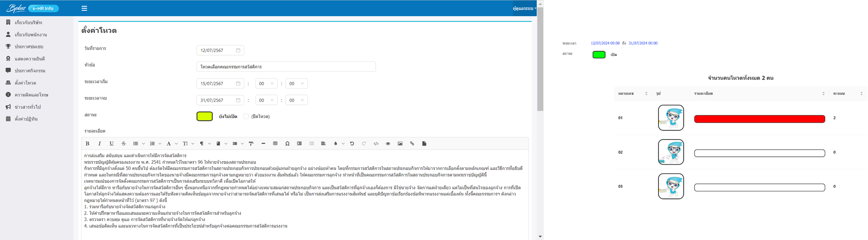Click the yellow-green status color swatch
The image size is (868, 240).
[205, 116]
